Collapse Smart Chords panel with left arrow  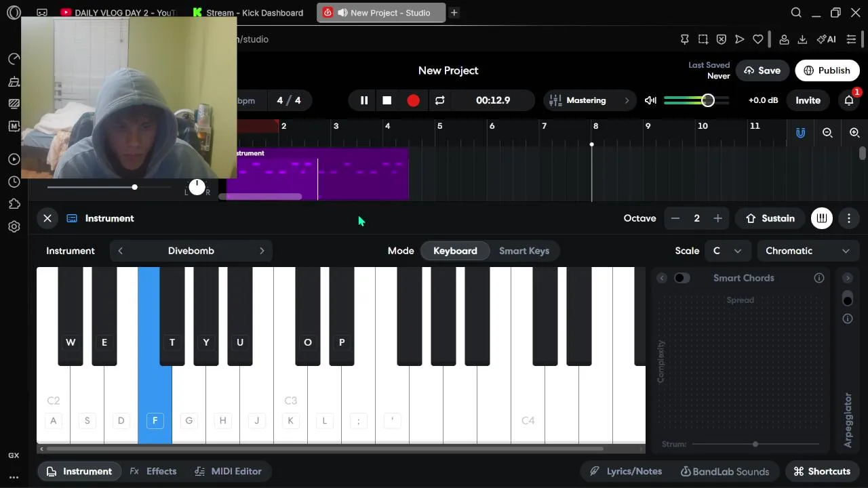click(x=662, y=278)
